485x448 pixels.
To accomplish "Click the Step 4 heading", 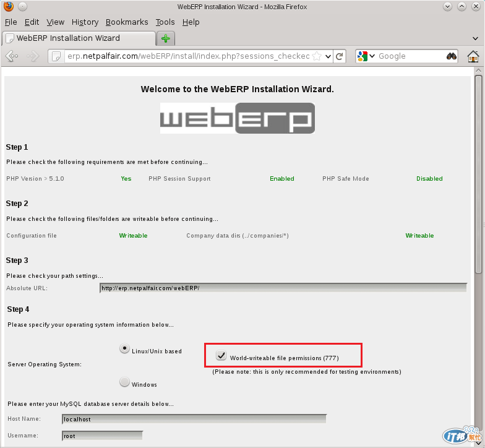I will pyautogui.click(x=19, y=309).
